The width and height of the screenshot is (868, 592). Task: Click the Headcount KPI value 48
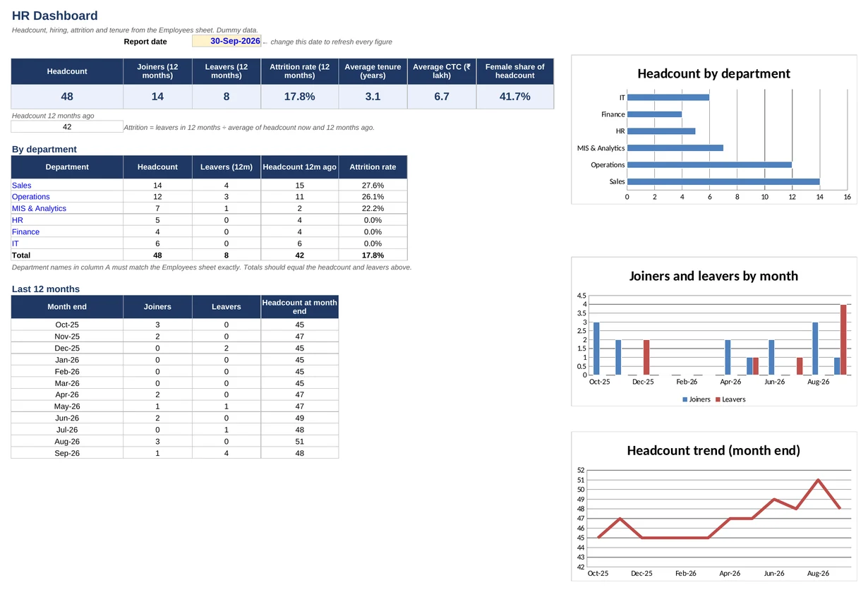pyautogui.click(x=67, y=97)
